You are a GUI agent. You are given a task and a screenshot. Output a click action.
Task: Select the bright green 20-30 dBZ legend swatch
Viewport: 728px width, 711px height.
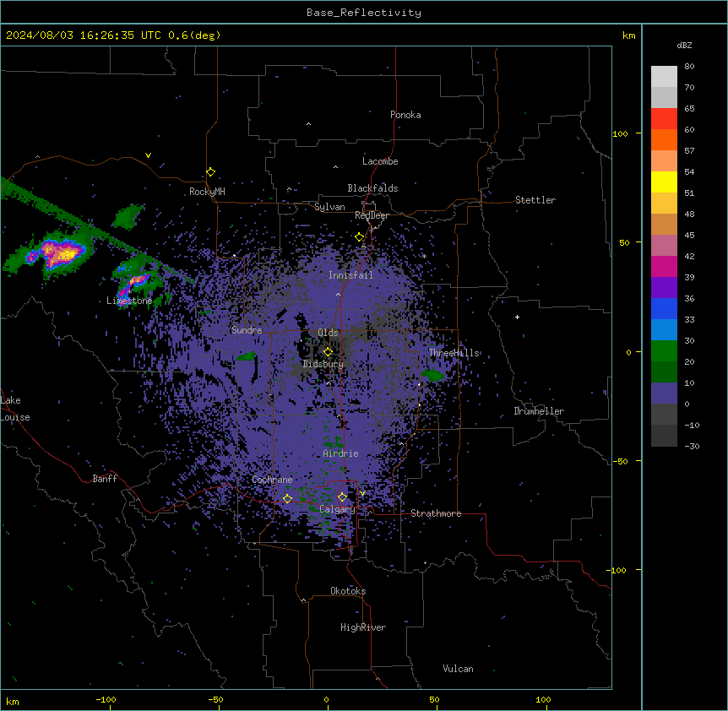664,351
